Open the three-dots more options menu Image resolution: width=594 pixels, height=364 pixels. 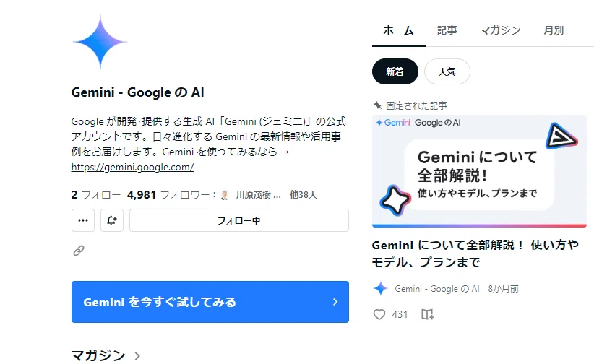click(x=83, y=220)
